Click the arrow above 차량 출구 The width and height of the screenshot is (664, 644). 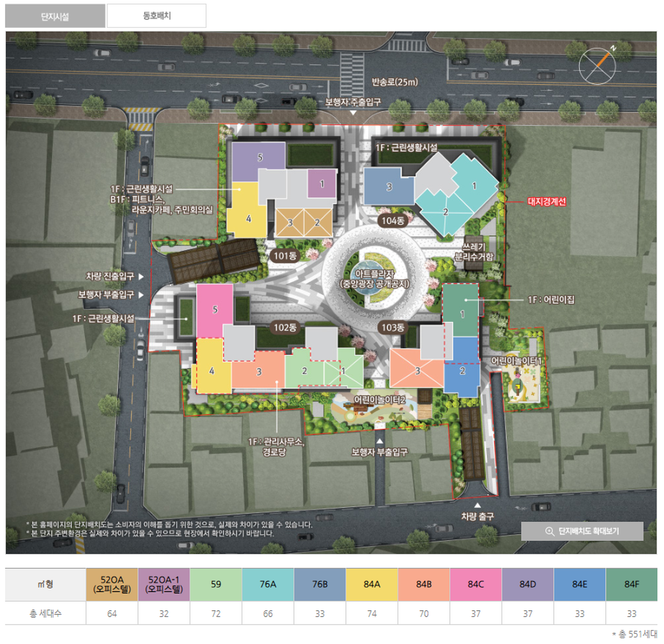point(477,505)
